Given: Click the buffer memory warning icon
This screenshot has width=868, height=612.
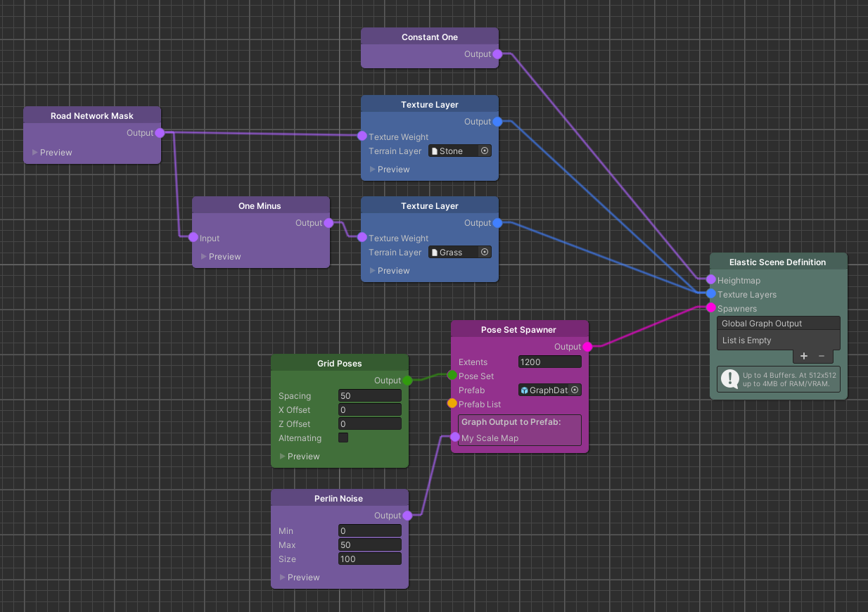Looking at the screenshot, I should [729, 378].
